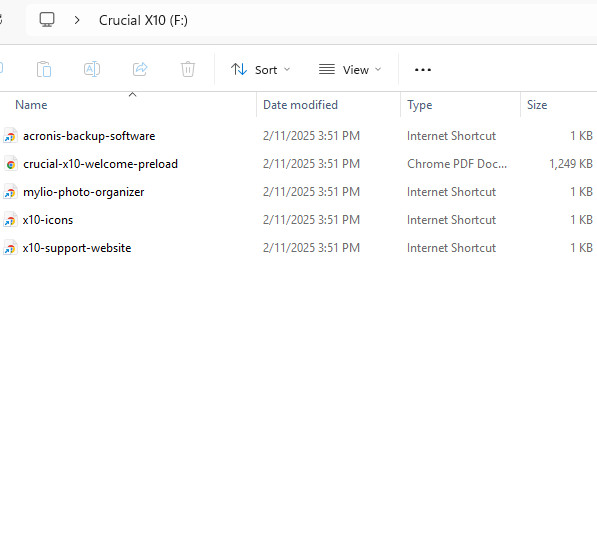
Task: Expand the breadcrumb chevron before Crucial X10
Action: tap(77, 20)
